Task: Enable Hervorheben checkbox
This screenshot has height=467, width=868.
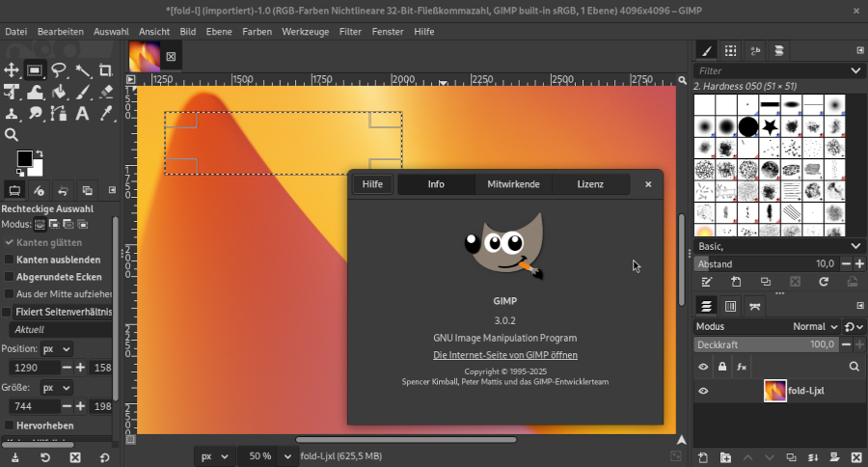Action: (9, 426)
